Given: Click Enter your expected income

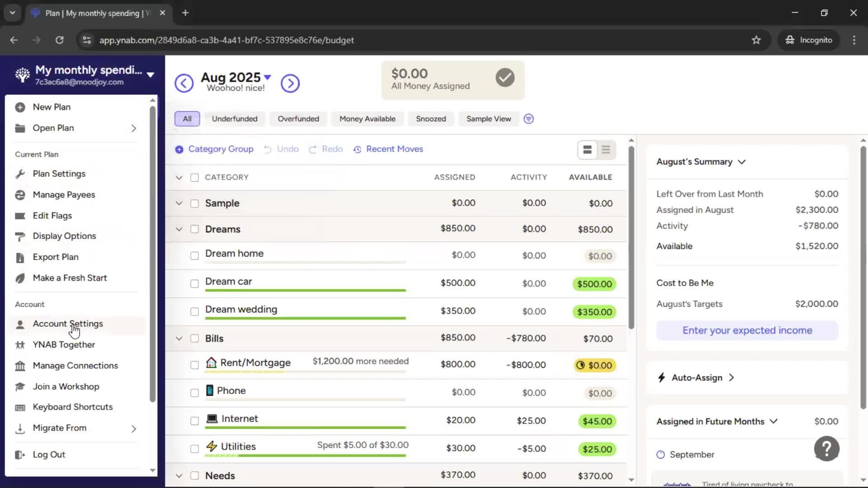Looking at the screenshot, I should [x=747, y=330].
